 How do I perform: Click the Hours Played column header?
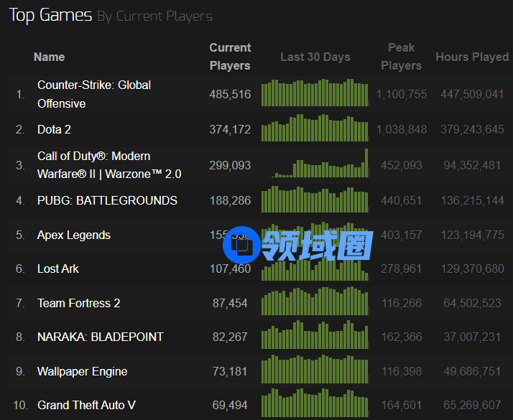[x=471, y=57]
